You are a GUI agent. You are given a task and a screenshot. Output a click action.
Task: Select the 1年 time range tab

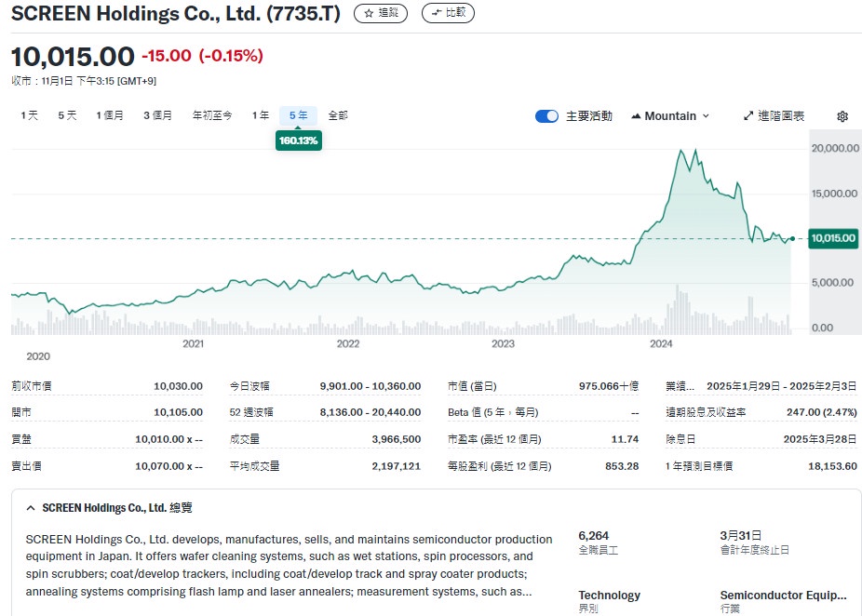[x=261, y=115]
